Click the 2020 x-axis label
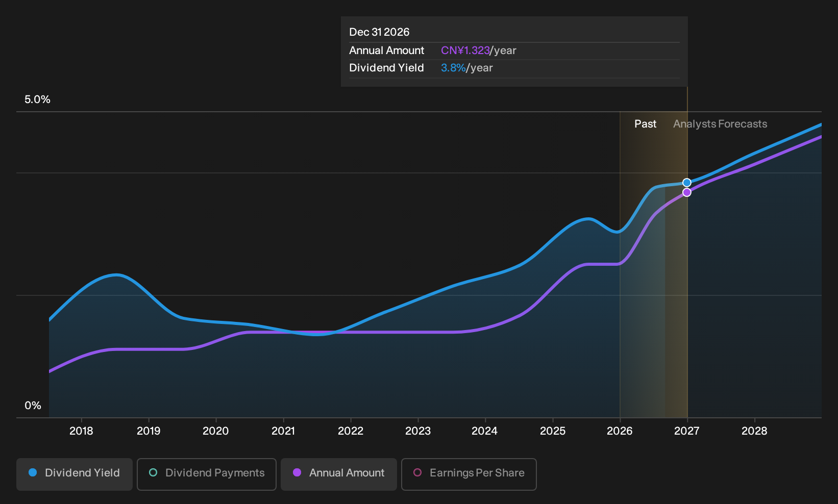This screenshot has width=838, height=504. pyautogui.click(x=216, y=431)
